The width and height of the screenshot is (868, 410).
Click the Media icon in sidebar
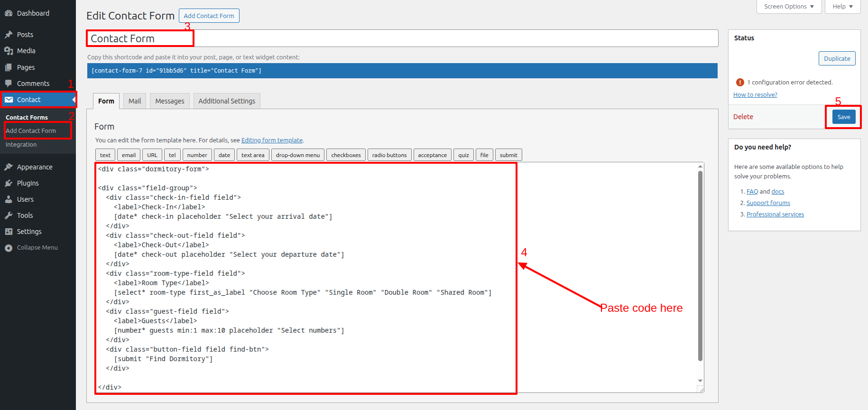click(x=9, y=51)
